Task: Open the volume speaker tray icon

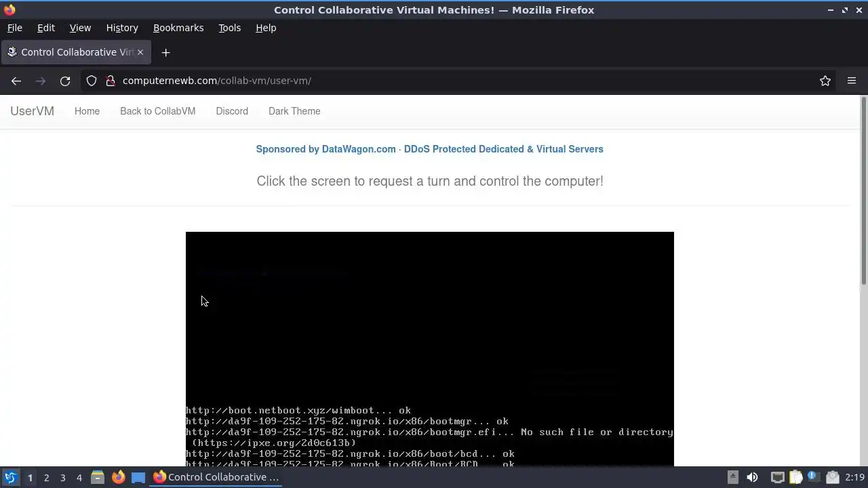Action: (x=752, y=477)
